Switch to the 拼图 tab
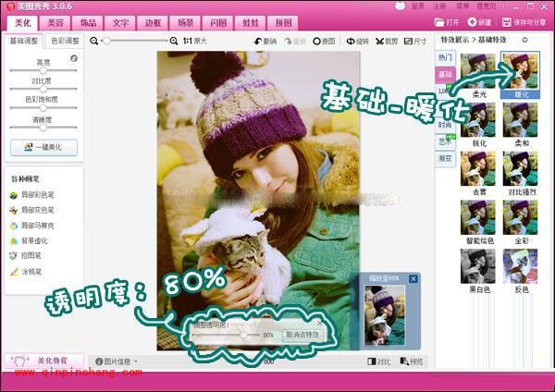Image resolution: width=555 pixels, height=392 pixels. [x=283, y=23]
